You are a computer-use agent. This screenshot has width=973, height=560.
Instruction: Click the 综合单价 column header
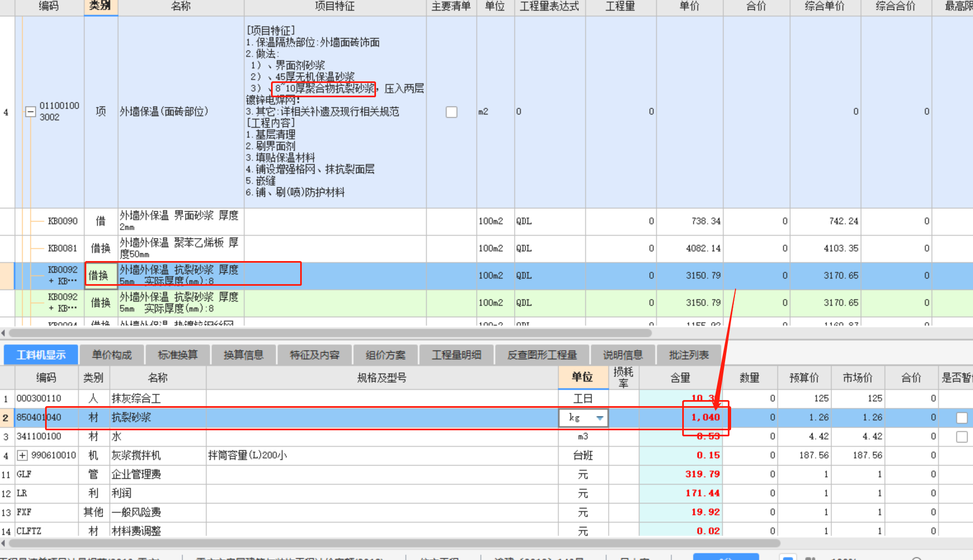click(x=825, y=7)
